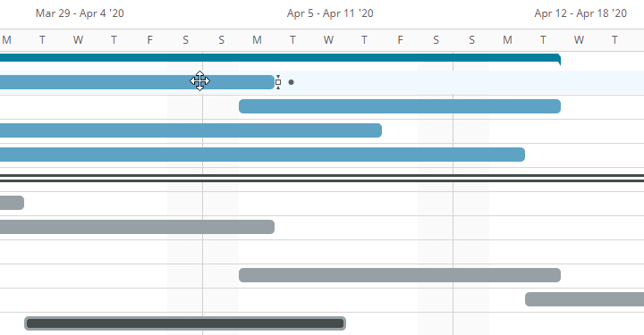Click the Apr 5 - Apr 11 '20 week header

[330, 13]
